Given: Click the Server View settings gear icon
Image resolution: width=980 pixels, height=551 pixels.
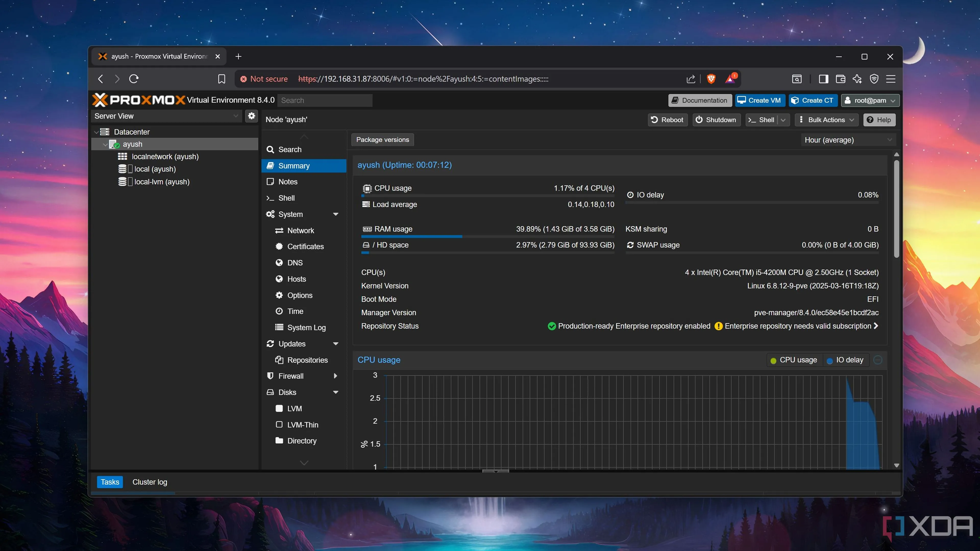Looking at the screenshot, I should click(251, 116).
